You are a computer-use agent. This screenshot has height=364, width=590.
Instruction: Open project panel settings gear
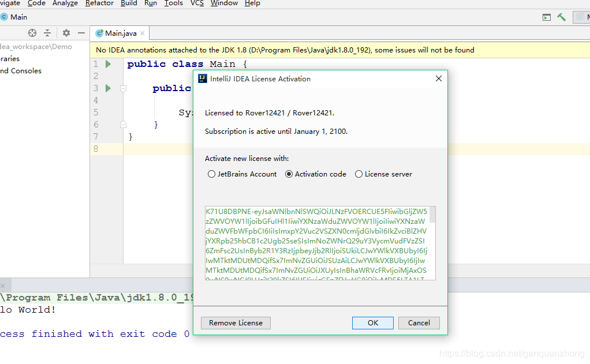[66, 33]
